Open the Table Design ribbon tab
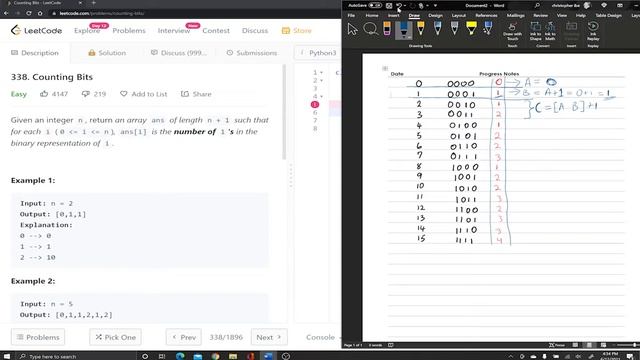 tap(608, 15)
